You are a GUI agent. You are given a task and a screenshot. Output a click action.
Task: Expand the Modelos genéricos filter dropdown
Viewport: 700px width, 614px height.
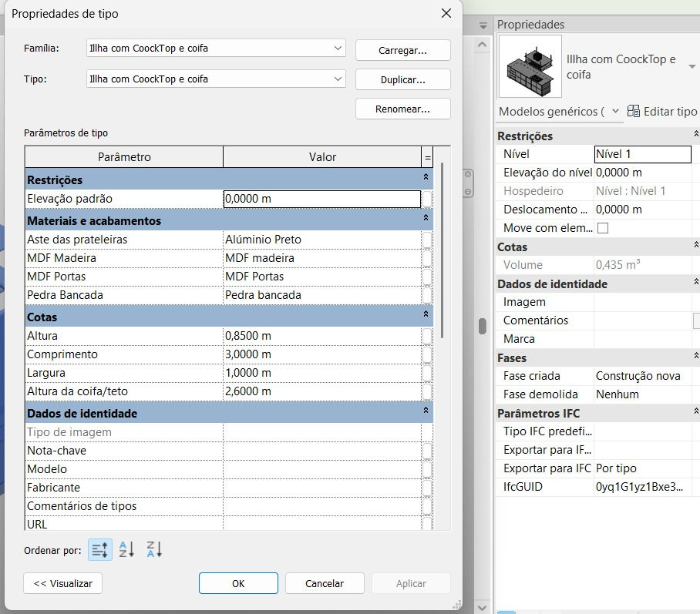(x=615, y=111)
